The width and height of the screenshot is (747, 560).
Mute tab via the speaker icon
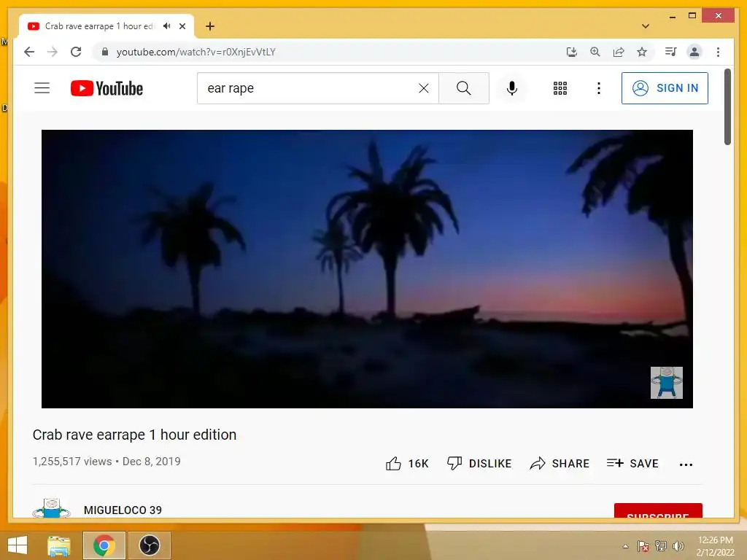coord(167,26)
